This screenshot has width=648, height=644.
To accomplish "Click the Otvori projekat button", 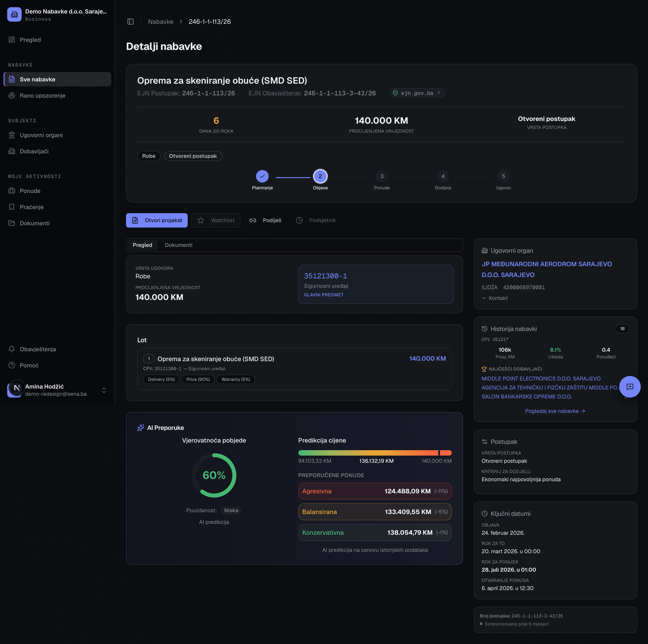I will point(157,220).
